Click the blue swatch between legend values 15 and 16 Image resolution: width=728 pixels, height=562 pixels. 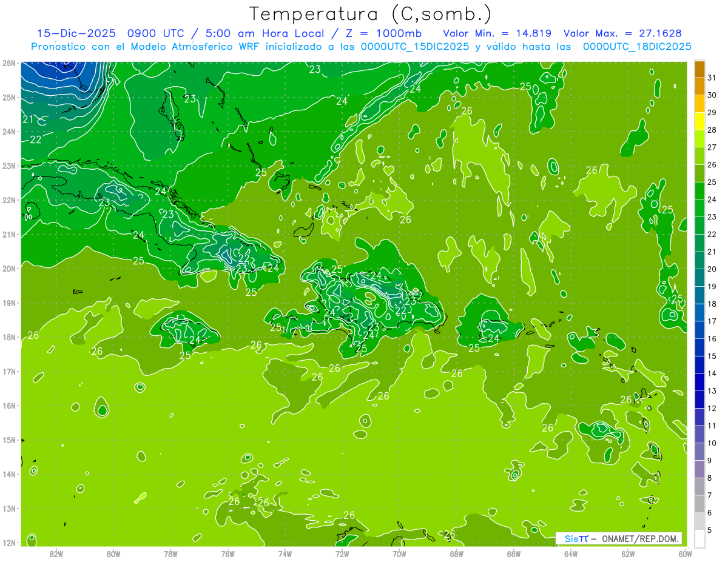[x=700, y=347]
